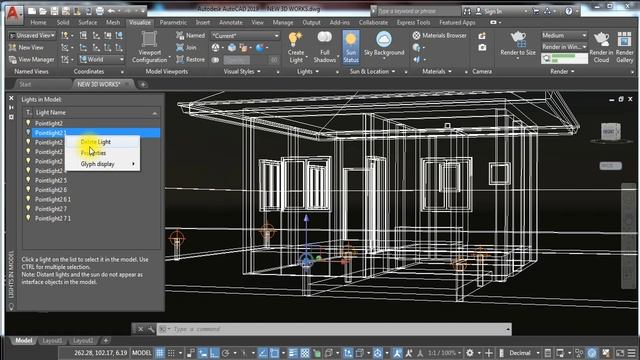
Task: Expand the Sun & Location panel
Action: tap(372, 71)
